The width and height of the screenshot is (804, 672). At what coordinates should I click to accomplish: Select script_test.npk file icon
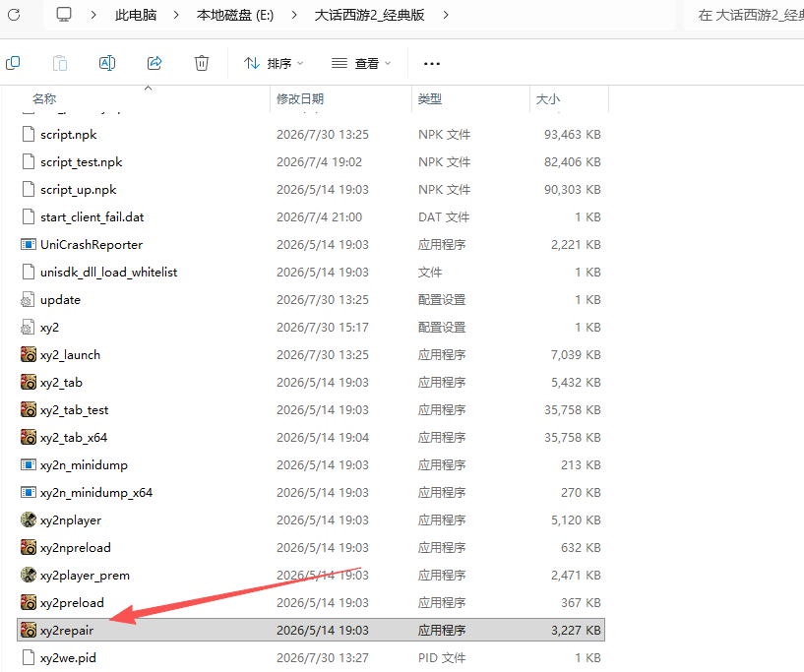[29, 162]
